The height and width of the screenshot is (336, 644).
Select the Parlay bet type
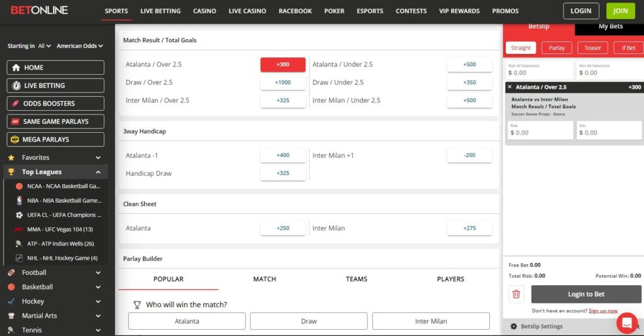pyautogui.click(x=557, y=48)
